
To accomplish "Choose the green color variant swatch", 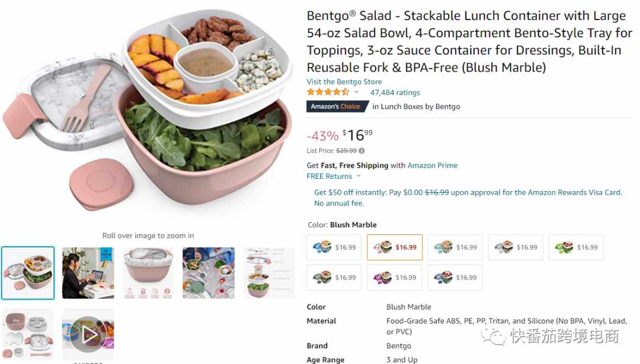I will click(576, 247).
